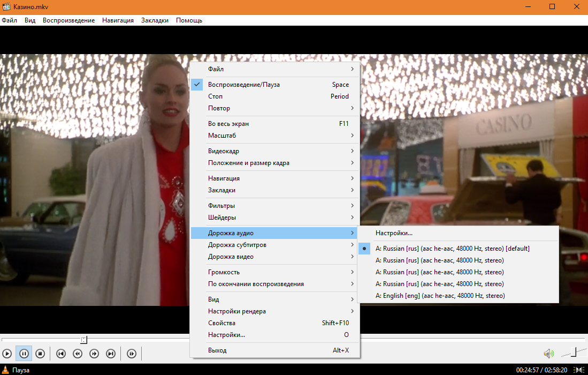Expand the Дорожка видео submenu
The height and width of the screenshot is (375, 588).
(275, 257)
